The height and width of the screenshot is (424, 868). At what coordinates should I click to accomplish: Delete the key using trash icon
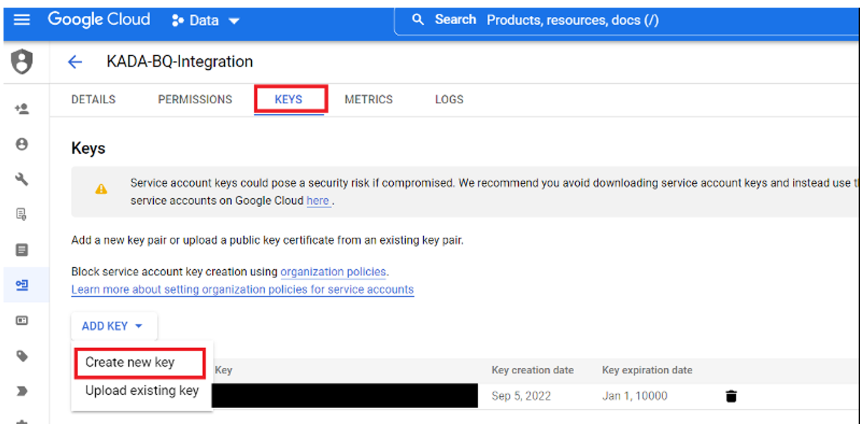(731, 396)
